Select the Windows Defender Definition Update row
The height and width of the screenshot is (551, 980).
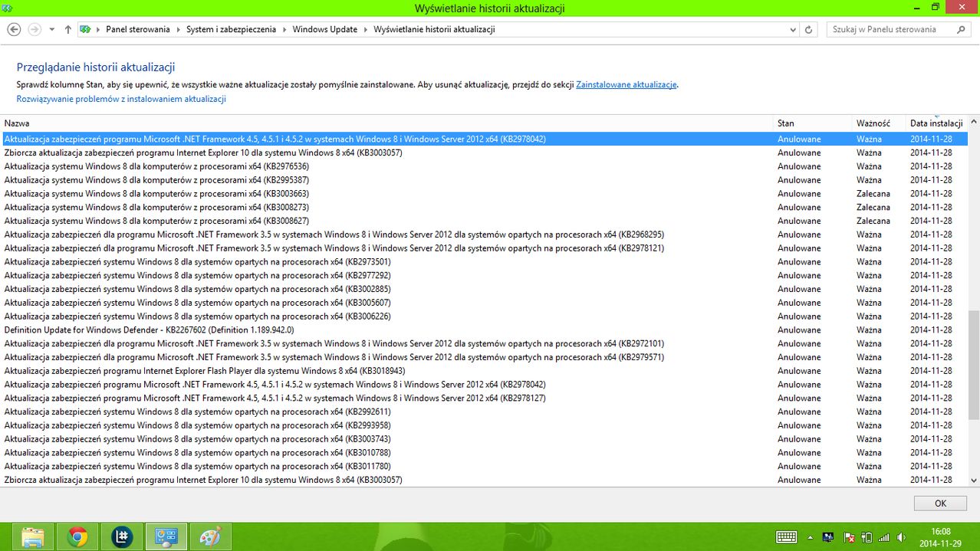[484, 330]
